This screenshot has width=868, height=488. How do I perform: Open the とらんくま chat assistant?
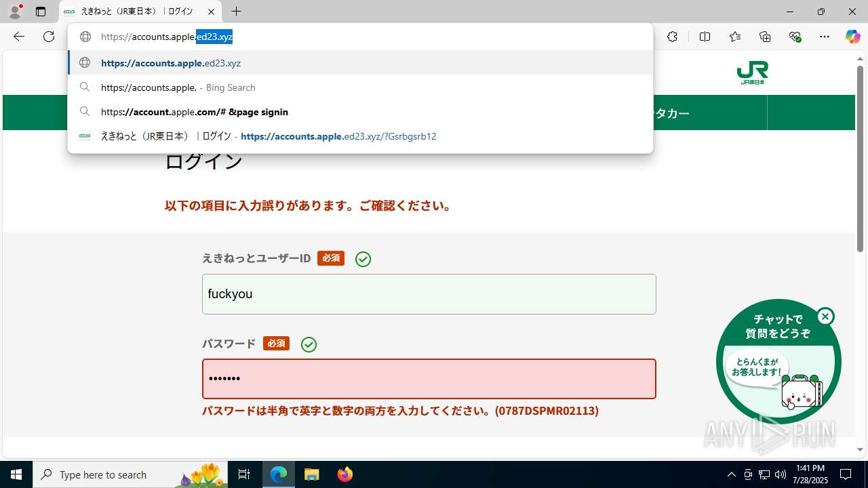[778, 362]
